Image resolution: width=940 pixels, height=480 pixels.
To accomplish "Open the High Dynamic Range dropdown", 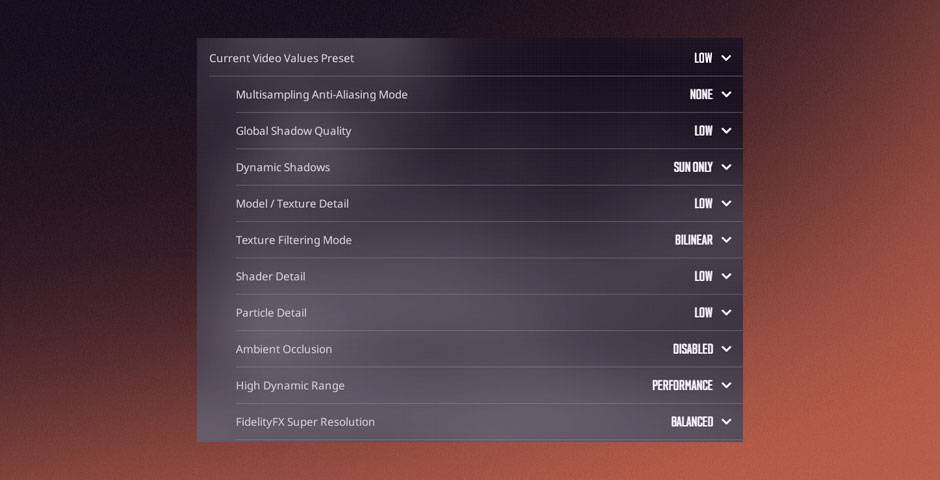I will 726,385.
